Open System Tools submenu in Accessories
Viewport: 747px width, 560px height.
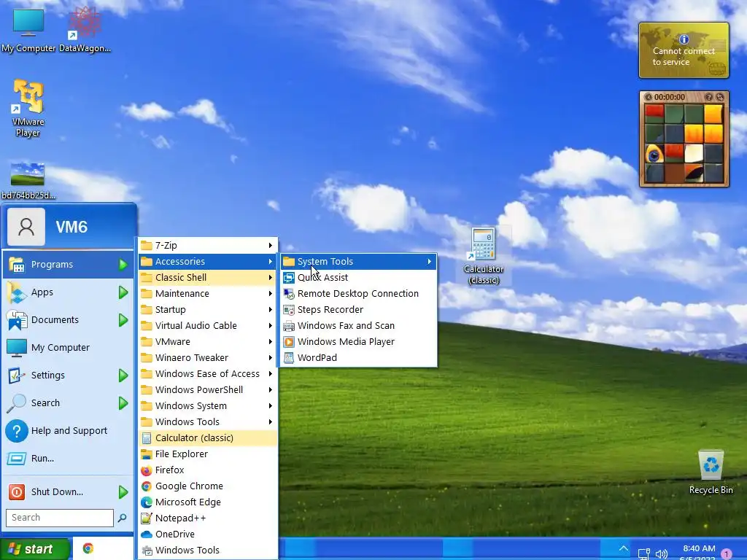tap(358, 262)
